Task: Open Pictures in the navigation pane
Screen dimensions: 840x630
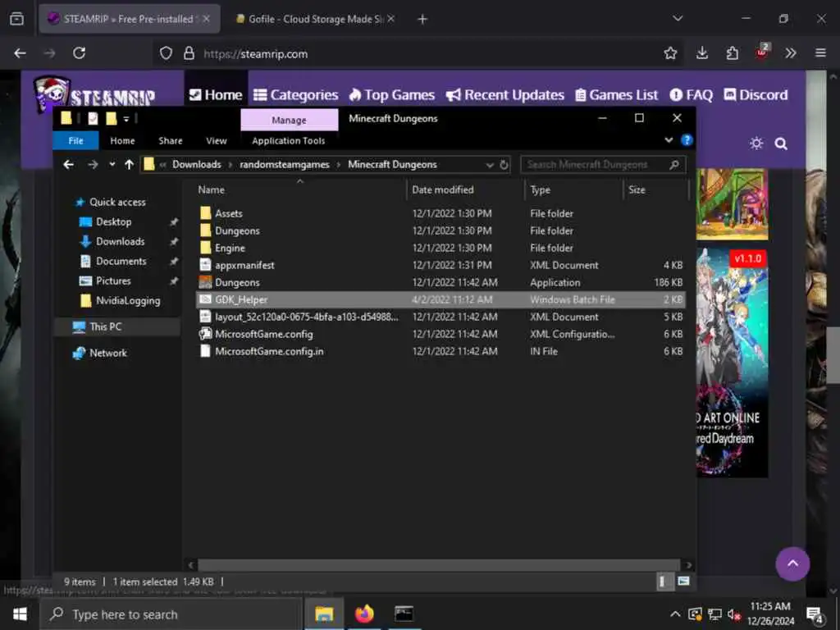Action: click(x=113, y=281)
